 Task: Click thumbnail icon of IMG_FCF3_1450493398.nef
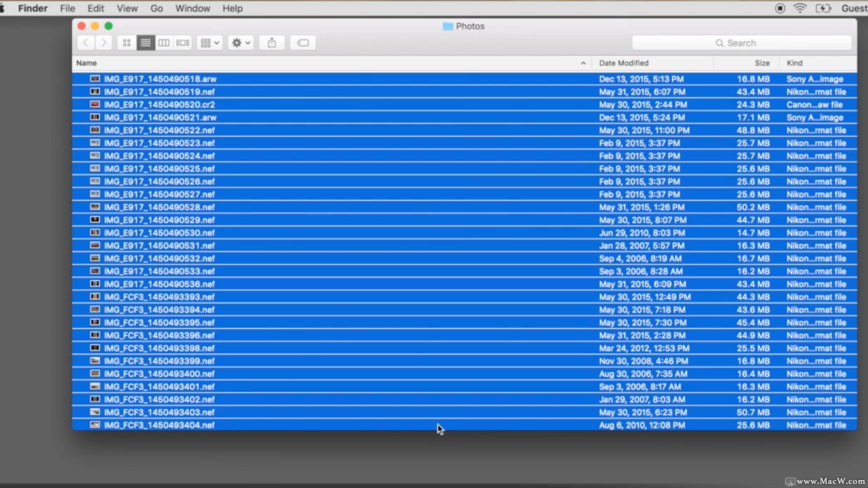click(95, 347)
